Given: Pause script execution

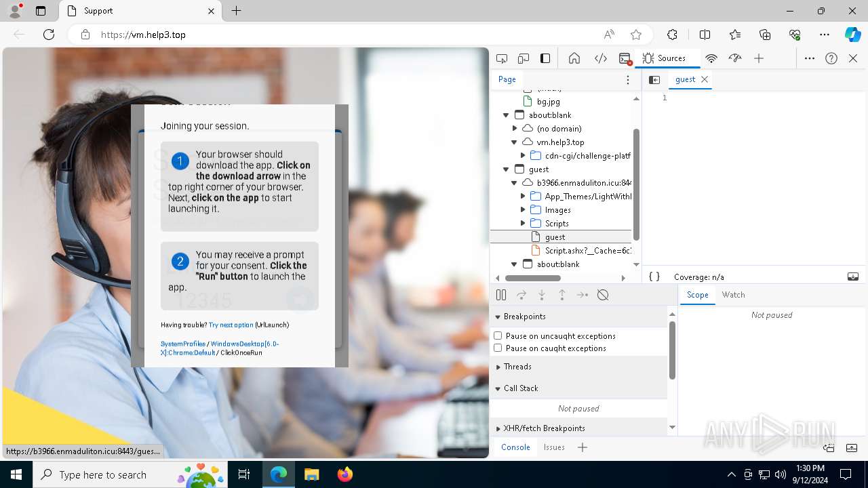Looking at the screenshot, I should tap(501, 295).
